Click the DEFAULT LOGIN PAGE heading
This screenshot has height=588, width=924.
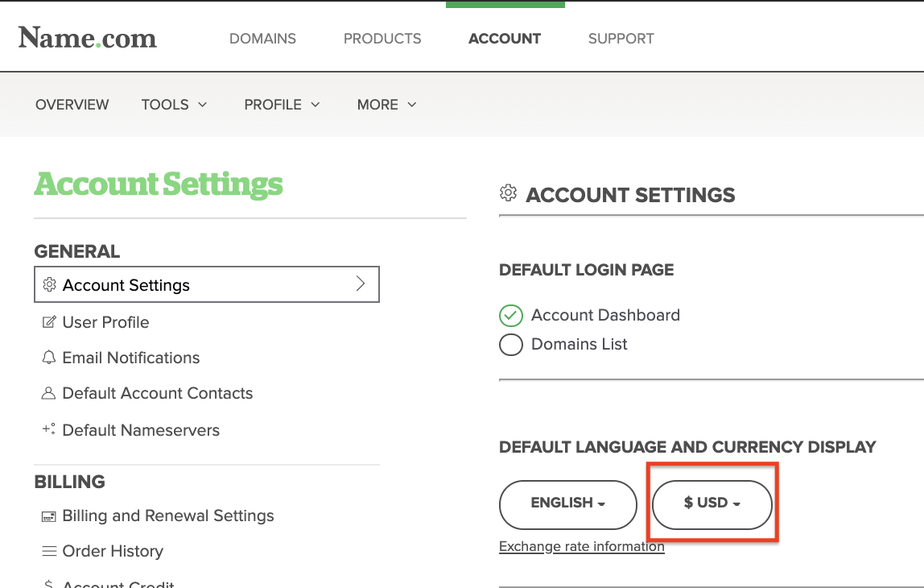pyautogui.click(x=586, y=270)
